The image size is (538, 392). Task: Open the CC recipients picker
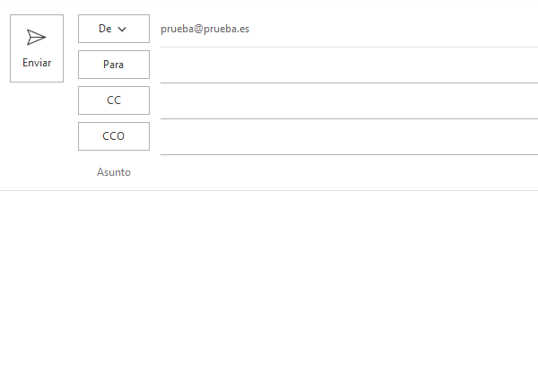(x=114, y=100)
